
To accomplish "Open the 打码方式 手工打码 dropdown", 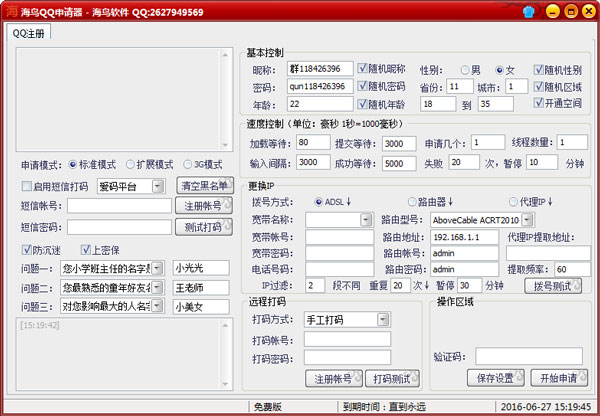I will tap(383, 320).
